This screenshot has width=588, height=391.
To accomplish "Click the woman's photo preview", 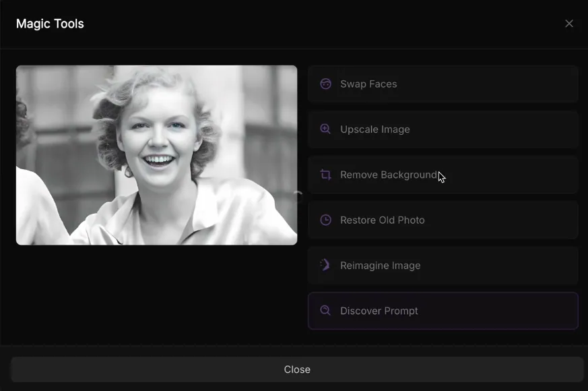I will (x=156, y=154).
